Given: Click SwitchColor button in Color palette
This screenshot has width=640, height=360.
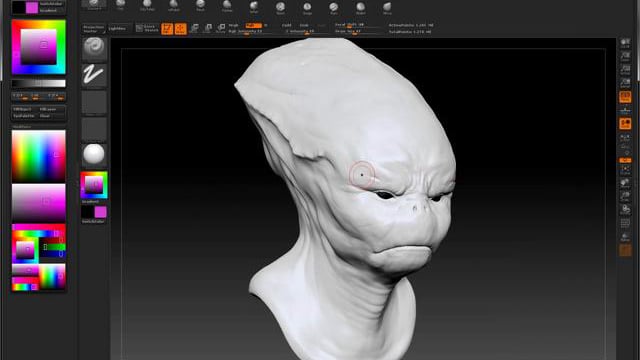Looking at the screenshot, I should [x=51, y=4].
